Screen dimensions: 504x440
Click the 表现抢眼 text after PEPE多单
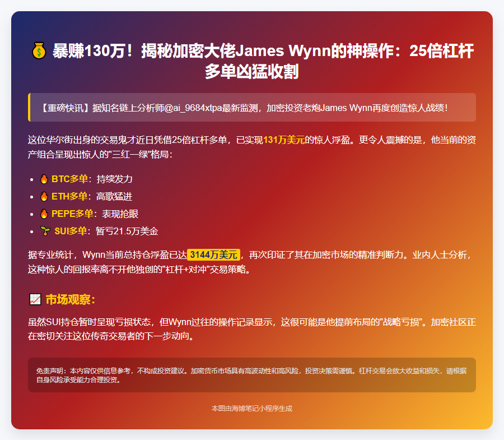[120, 214]
